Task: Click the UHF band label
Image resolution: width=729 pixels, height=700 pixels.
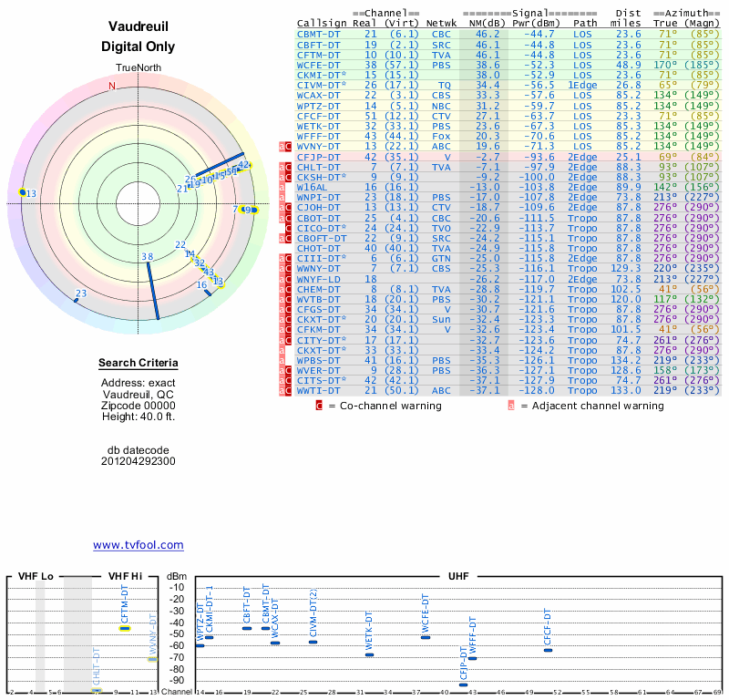Action: (458, 576)
